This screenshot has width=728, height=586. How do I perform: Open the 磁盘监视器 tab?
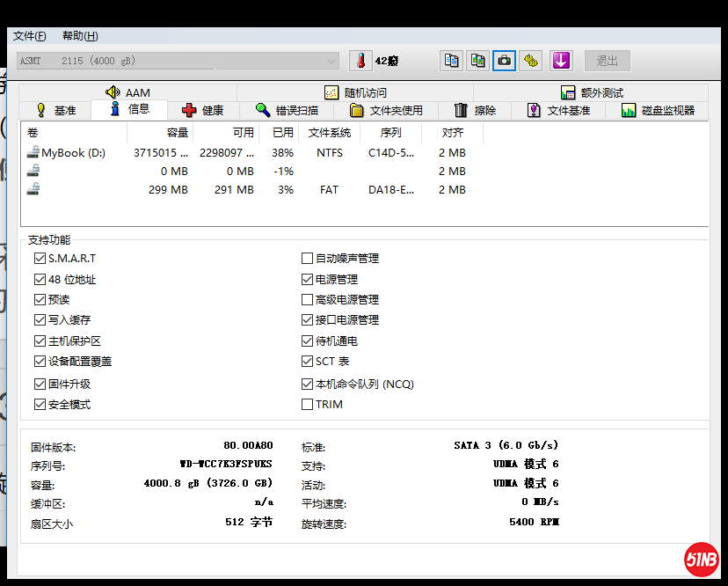[x=658, y=111]
